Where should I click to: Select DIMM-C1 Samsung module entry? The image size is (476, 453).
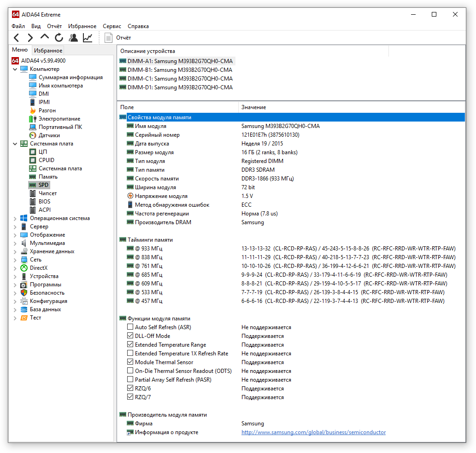tap(180, 79)
